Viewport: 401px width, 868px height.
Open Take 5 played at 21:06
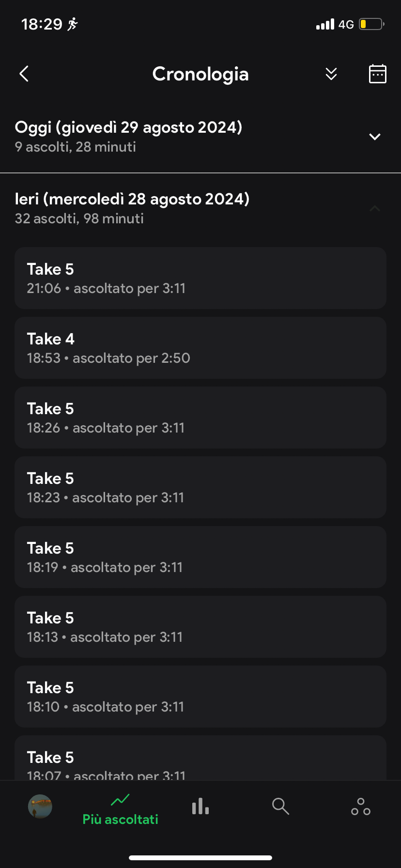pos(200,278)
